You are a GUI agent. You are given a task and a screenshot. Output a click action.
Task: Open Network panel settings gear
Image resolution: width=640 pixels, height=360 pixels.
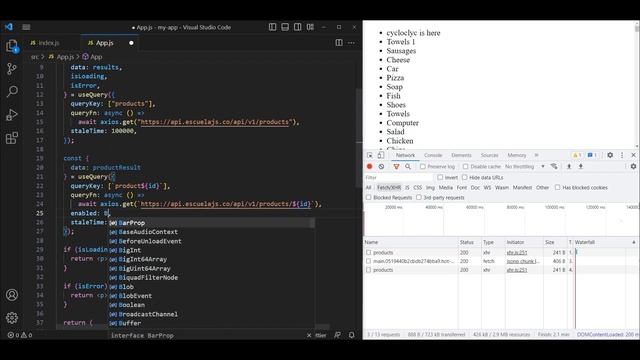[x=633, y=167]
